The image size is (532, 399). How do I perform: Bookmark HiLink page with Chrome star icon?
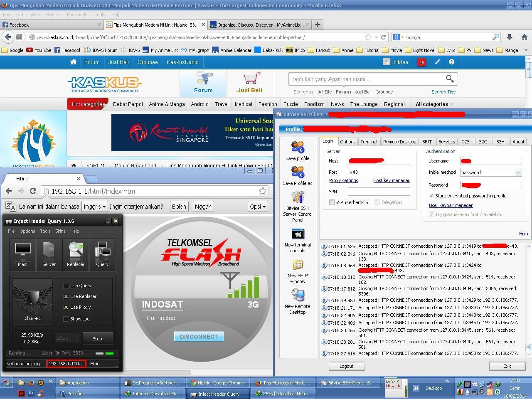pyautogui.click(x=263, y=191)
